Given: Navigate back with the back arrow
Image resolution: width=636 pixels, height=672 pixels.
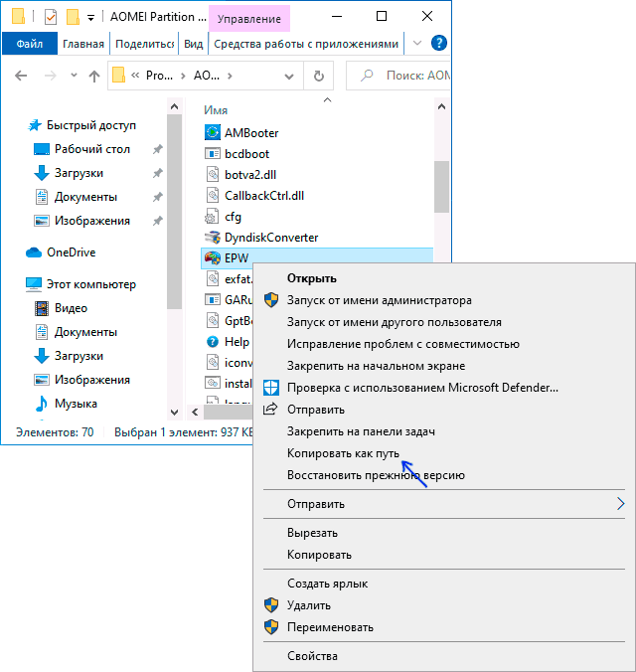Looking at the screenshot, I should (21, 76).
